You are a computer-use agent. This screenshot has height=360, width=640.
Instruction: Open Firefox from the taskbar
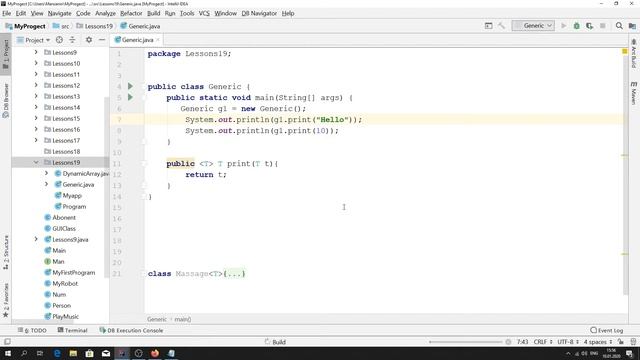155,353
